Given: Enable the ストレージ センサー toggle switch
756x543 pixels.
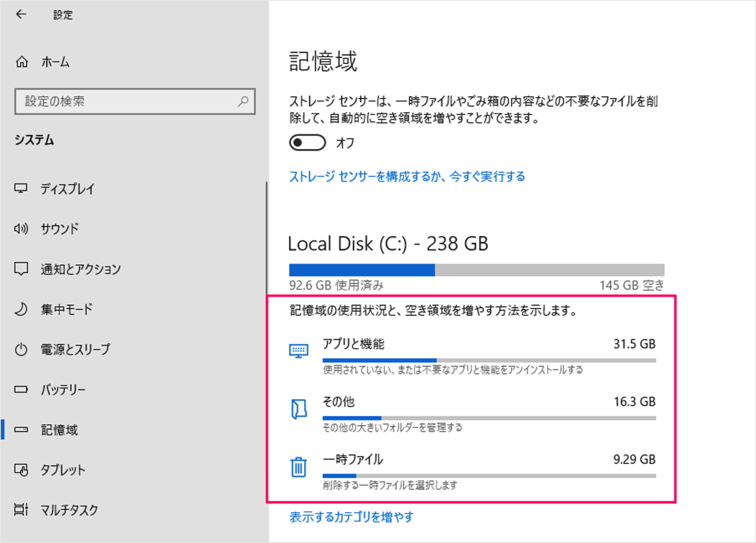Looking at the screenshot, I should point(307,142).
